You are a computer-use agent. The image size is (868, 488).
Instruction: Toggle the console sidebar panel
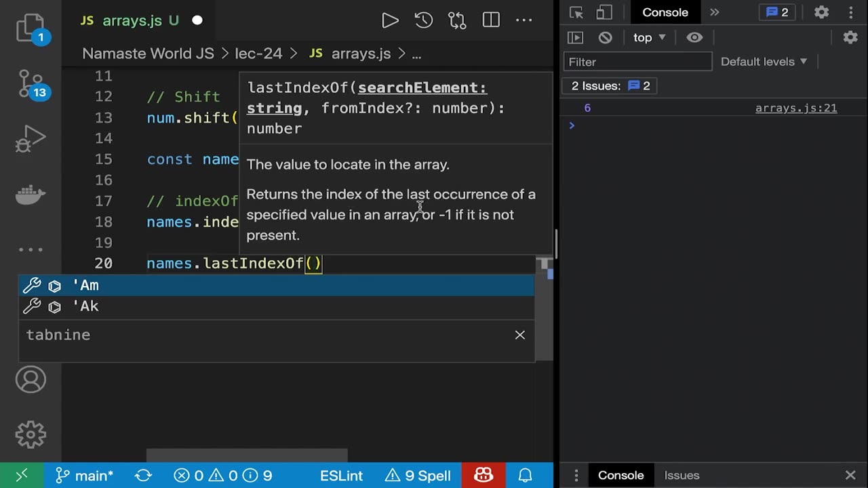tap(575, 38)
